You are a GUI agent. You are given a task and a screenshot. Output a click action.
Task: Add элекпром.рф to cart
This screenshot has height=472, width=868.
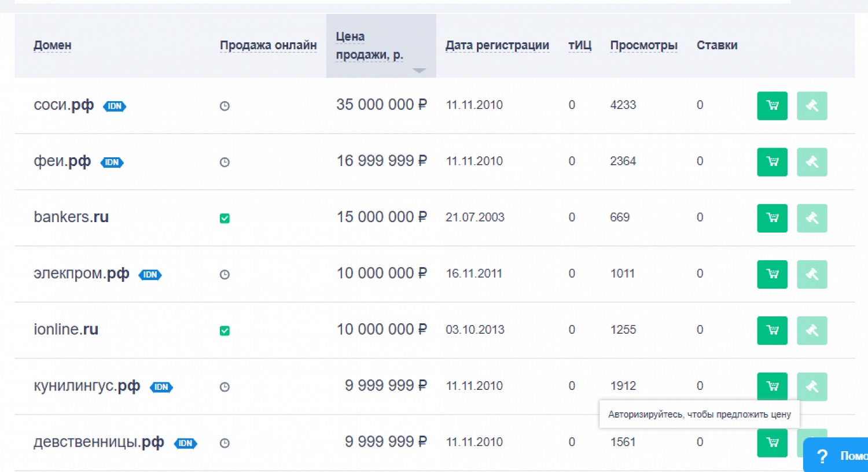[x=772, y=274]
